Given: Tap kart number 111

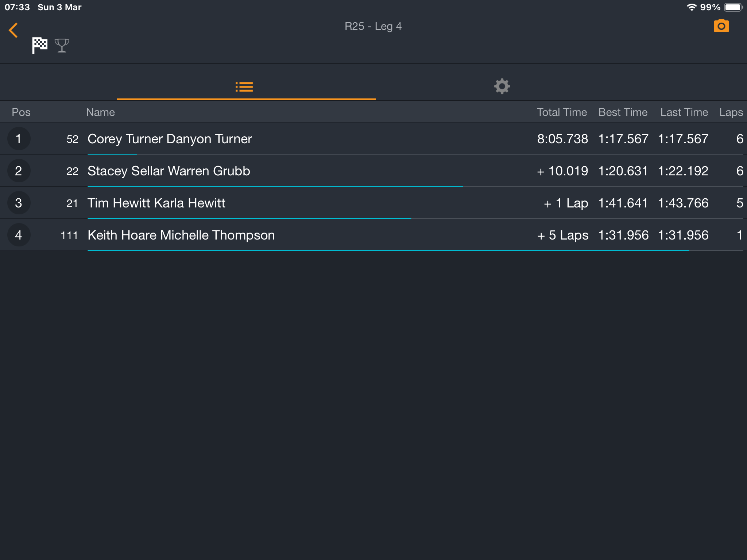Looking at the screenshot, I should pos(69,235).
